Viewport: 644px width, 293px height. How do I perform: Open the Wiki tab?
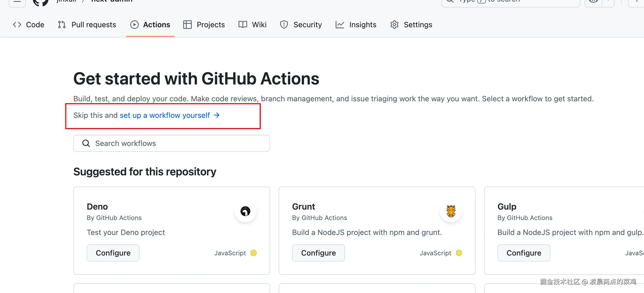tap(252, 25)
